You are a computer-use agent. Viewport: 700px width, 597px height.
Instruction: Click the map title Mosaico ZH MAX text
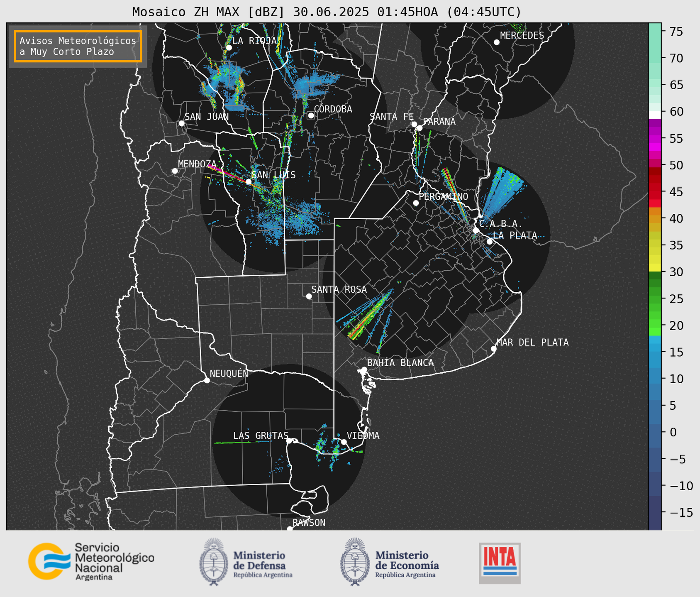coord(327,12)
